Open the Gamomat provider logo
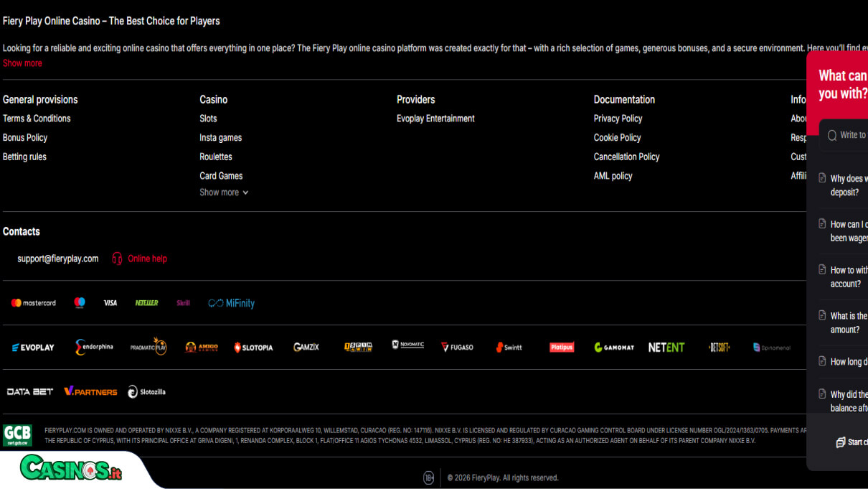 (614, 348)
